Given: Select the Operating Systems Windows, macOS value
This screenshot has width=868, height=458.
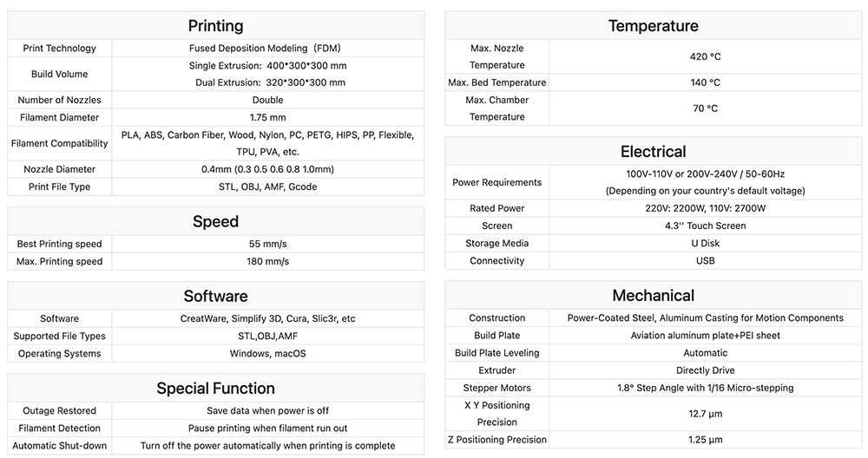Looking at the screenshot, I should tap(268, 353).
